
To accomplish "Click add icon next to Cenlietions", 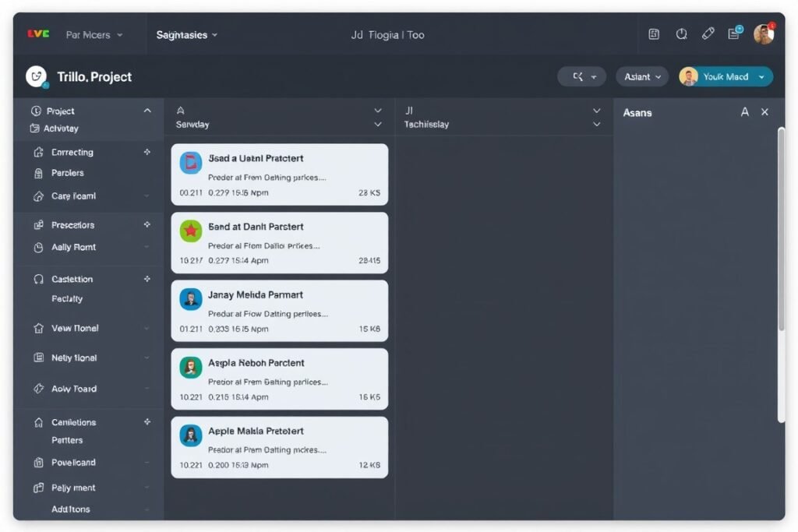I will (147, 421).
